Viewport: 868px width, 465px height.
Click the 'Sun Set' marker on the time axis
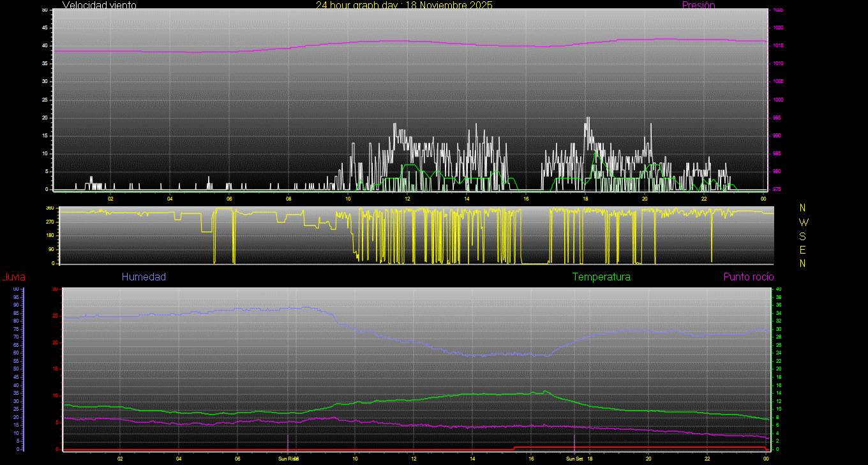tap(574, 459)
